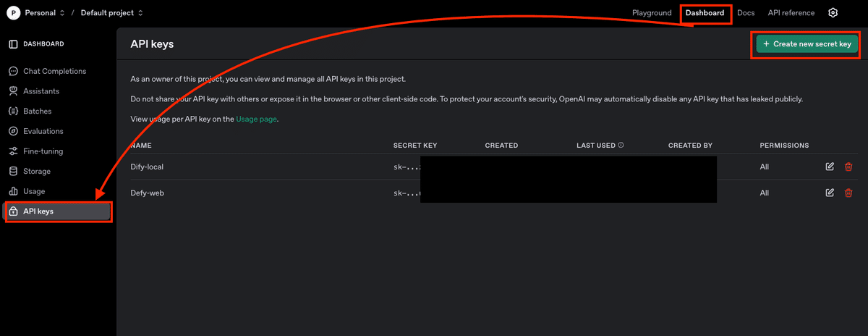The image size is (868, 336).
Task: Edit the Dify-local API key
Action: (x=830, y=167)
